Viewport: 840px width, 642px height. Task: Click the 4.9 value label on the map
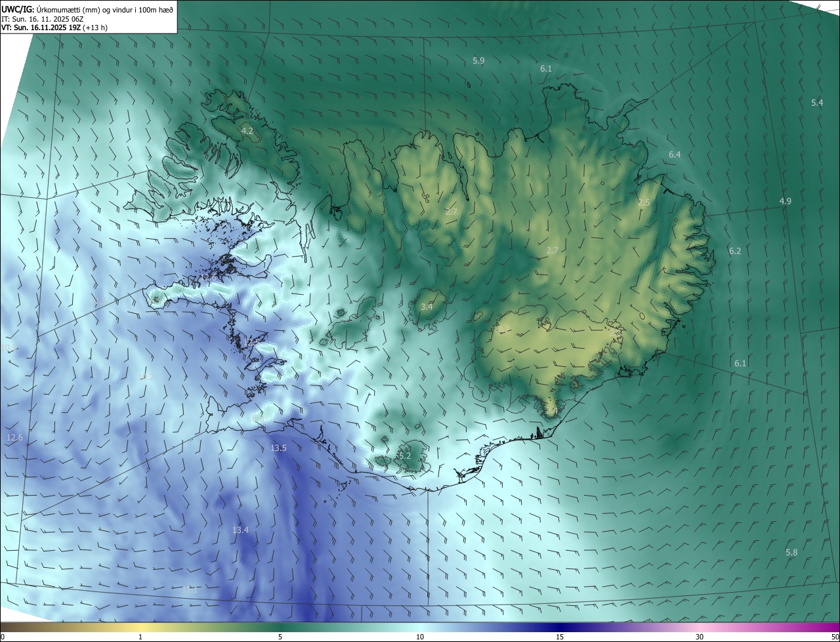786,202
